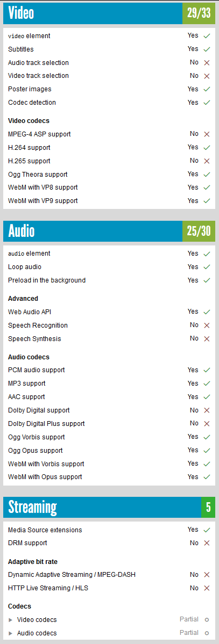Click the Partial circle indicator for Video codecs

click(207, 620)
